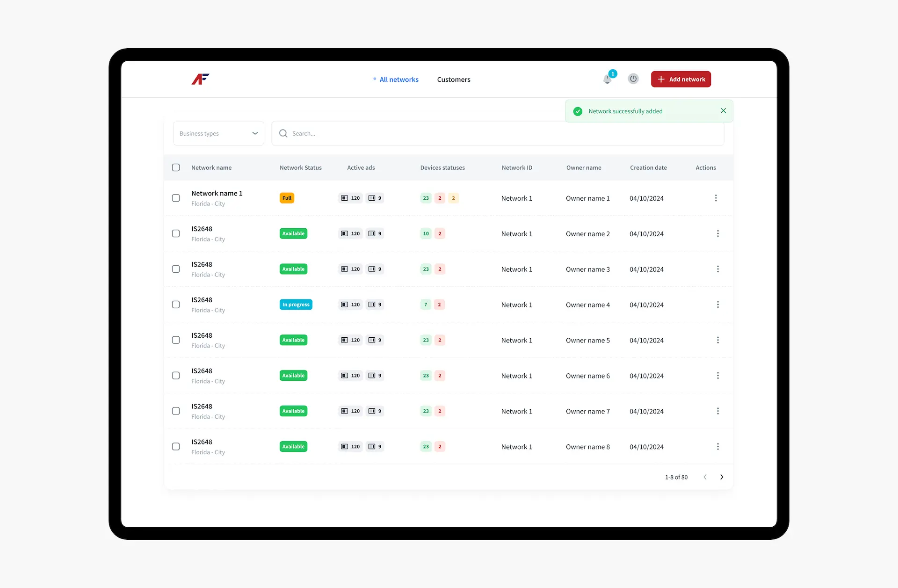
Task: Select the All networks tab
Action: click(398, 79)
